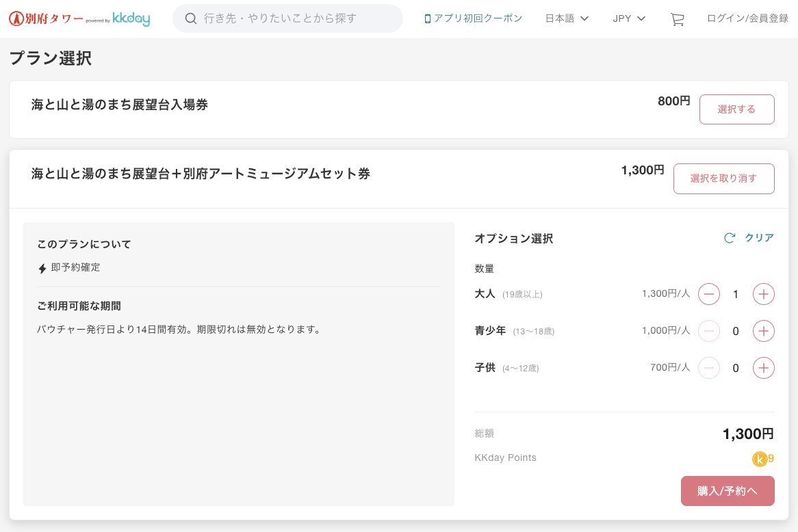
Task: Open ログイン/会員登録 page
Action: coord(747,18)
